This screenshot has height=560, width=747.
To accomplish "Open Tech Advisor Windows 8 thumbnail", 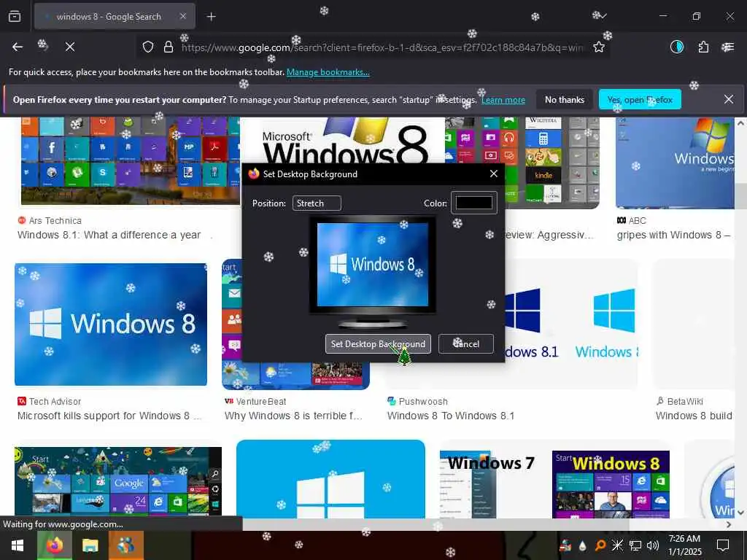I will [111, 324].
